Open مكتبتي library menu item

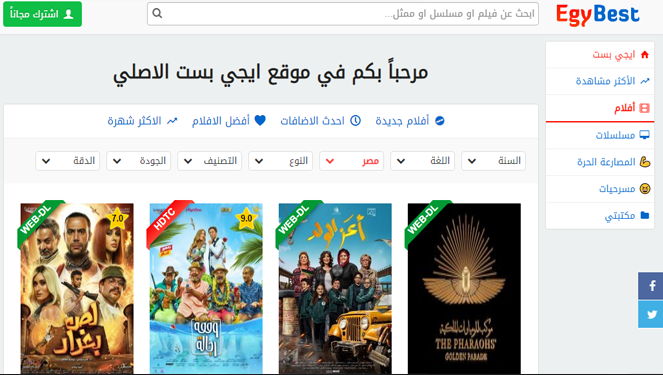click(x=600, y=216)
